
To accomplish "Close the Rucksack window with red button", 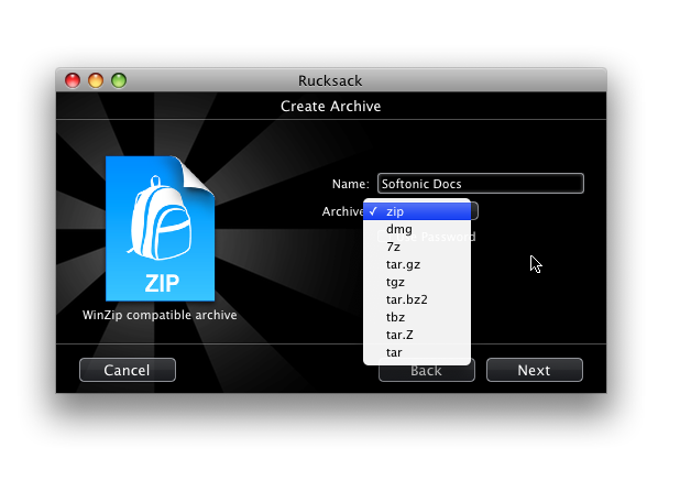I will point(72,80).
